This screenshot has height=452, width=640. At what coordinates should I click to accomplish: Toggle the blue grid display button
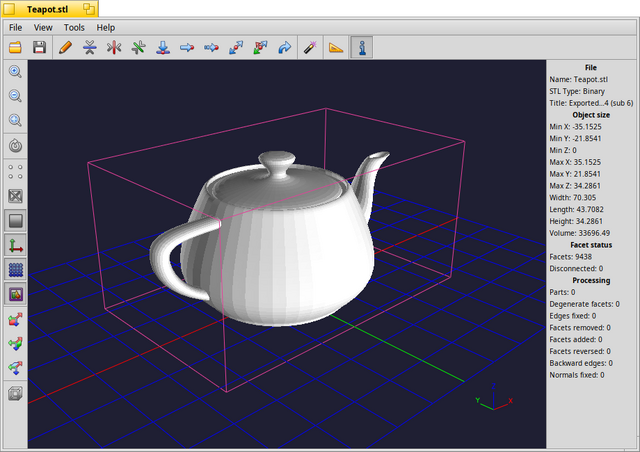coord(16,270)
